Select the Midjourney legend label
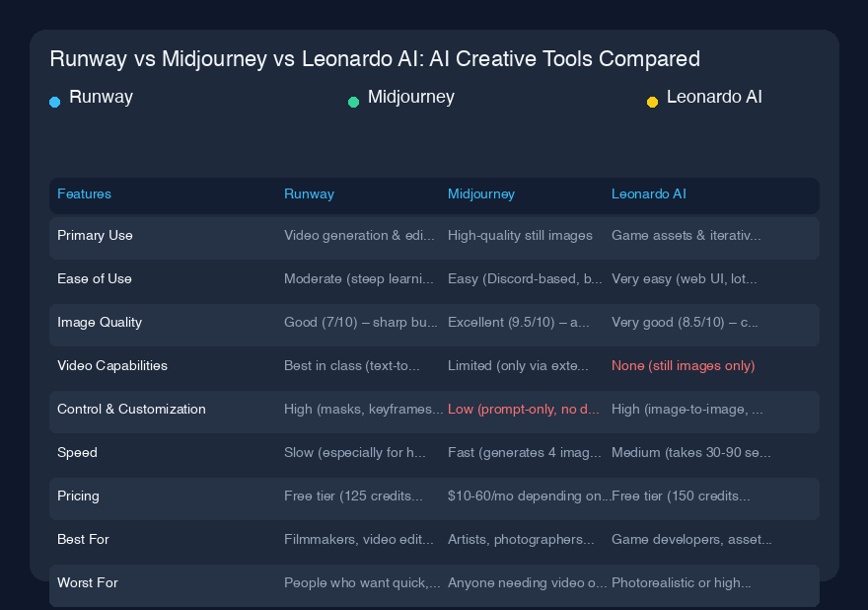This screenshot has height=610, width=868. click(411, 97)
